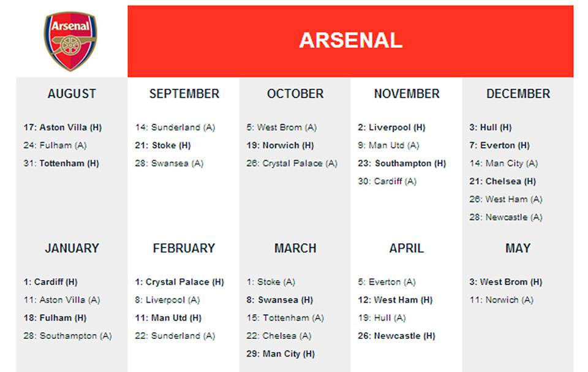The image size is (588, 372).
Task: Select the 14: Sunderland (A) September fixture
Action: (175, 127)
